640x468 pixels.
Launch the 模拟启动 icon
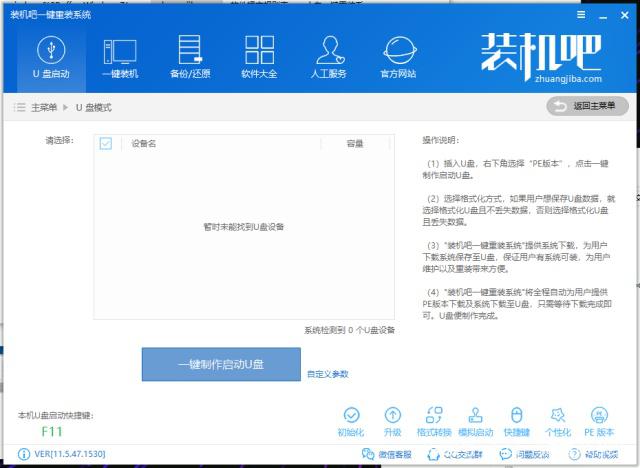475,420
